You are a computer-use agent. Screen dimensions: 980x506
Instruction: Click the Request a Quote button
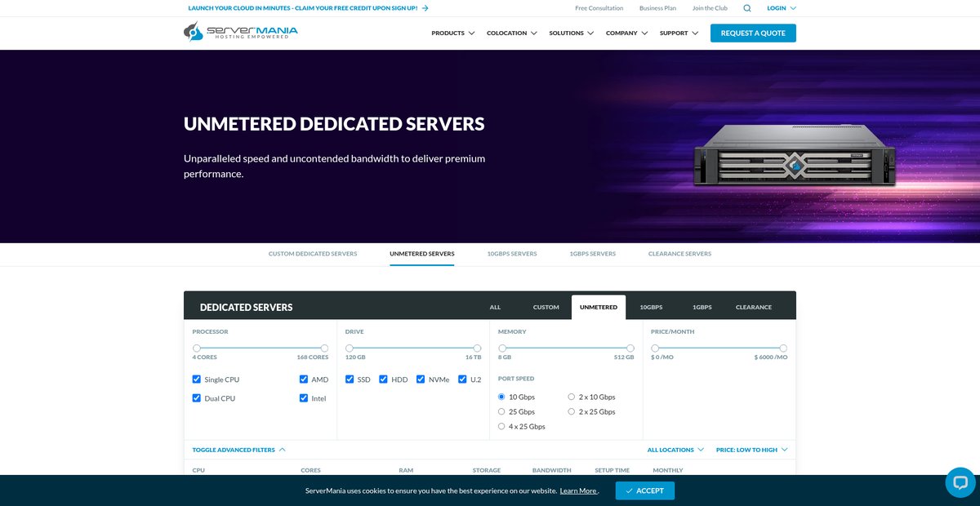pos(753,33)
